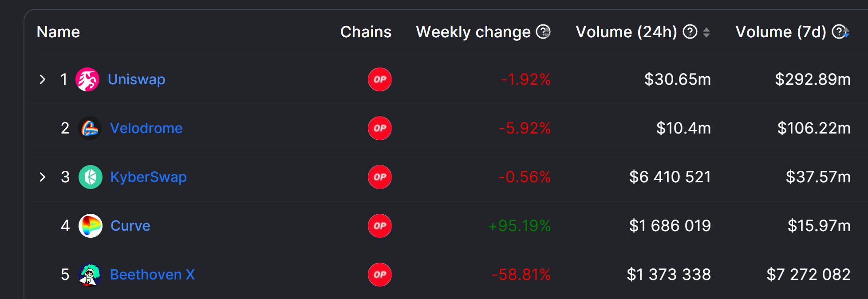Image resolution: width=868 pixels, height=299 pixels.
Task: Open the Curve protocol link
Action: coord(130,226)
